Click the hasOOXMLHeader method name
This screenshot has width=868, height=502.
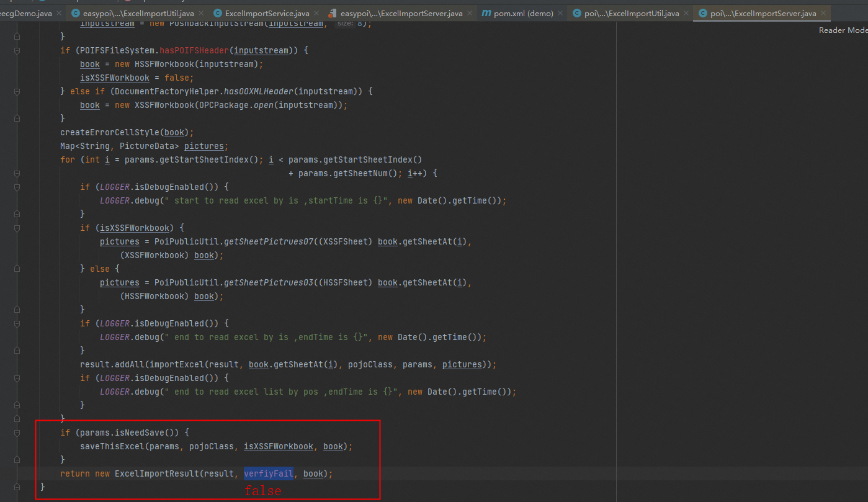pyautogui.click(x=259, y=91)
